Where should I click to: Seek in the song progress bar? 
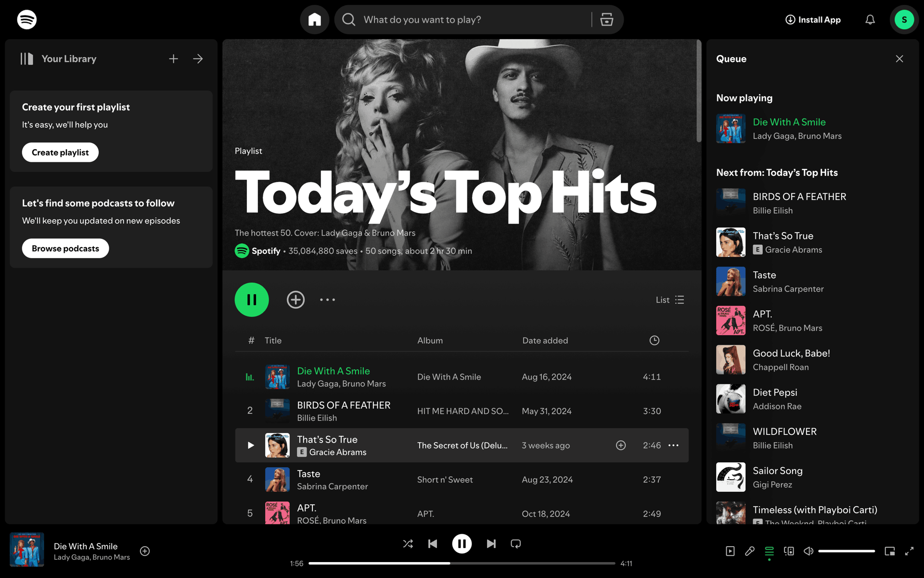[x=462, y=563]
